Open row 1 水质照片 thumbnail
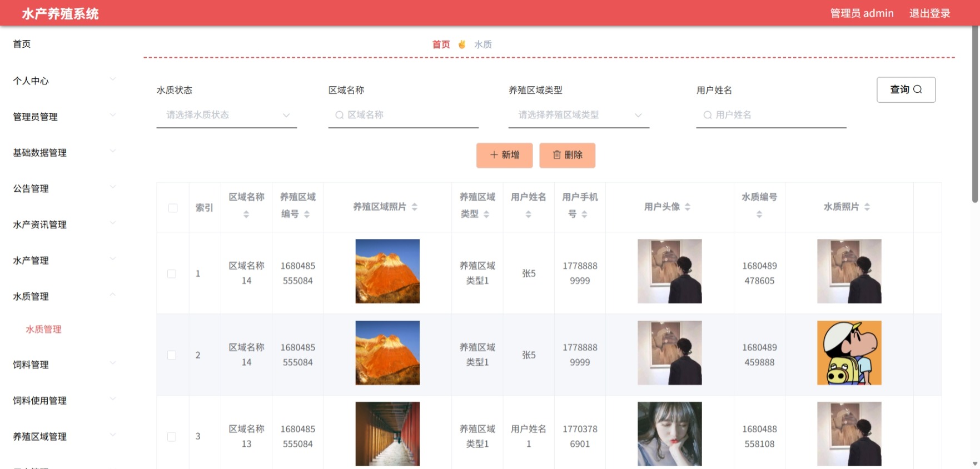This screenshot has height=469, width=980. (x=849, y=271)
